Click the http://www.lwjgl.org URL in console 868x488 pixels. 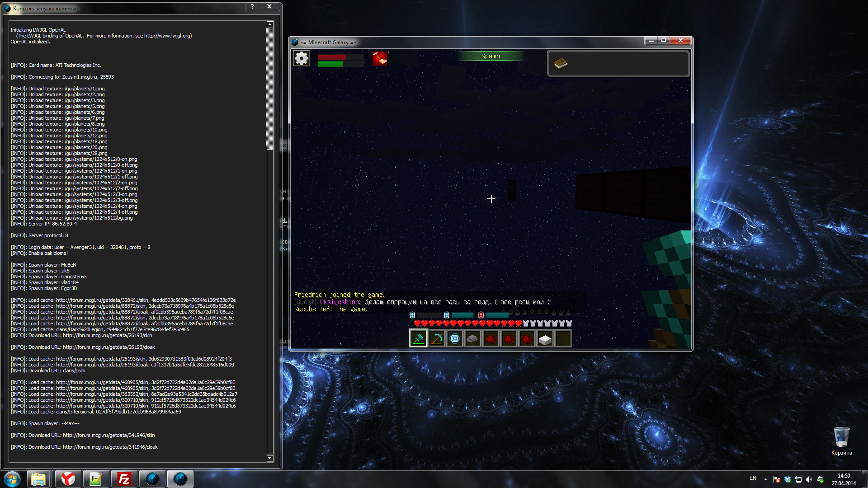(x=168, y=36)
